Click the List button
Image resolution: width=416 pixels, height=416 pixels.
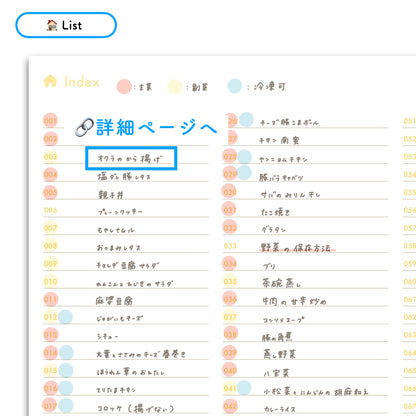point(66,25)
